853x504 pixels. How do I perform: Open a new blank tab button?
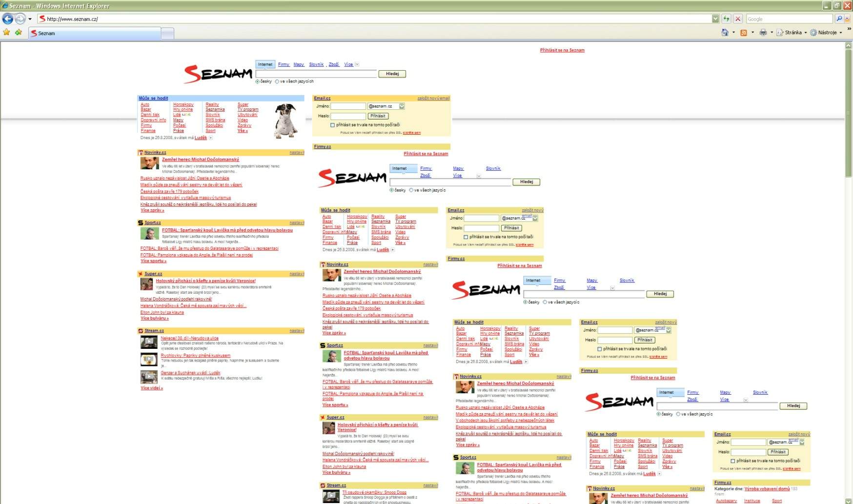point(167,33)
